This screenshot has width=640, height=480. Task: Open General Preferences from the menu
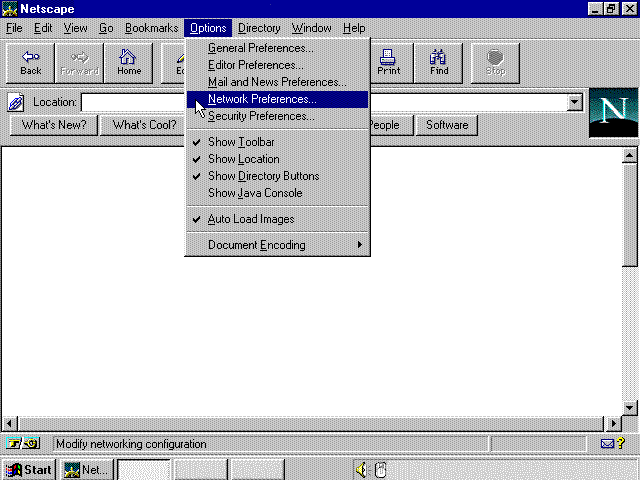coord(278,48)
